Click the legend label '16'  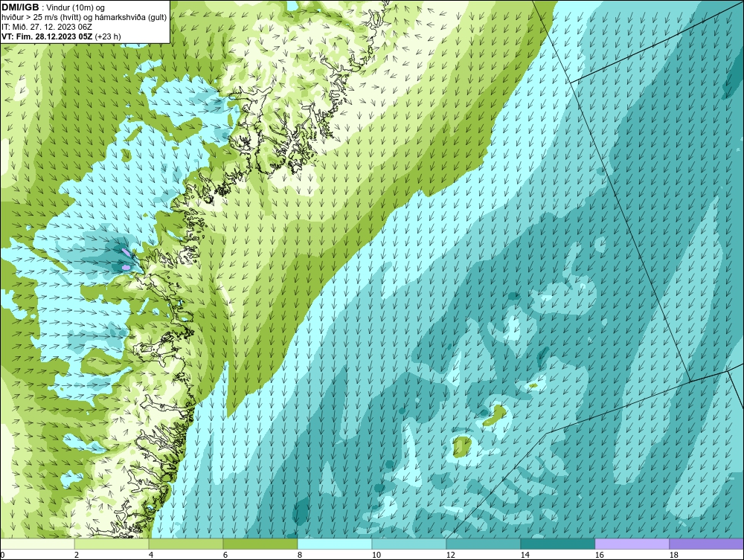pyautogui.click(x=599, y=555)
